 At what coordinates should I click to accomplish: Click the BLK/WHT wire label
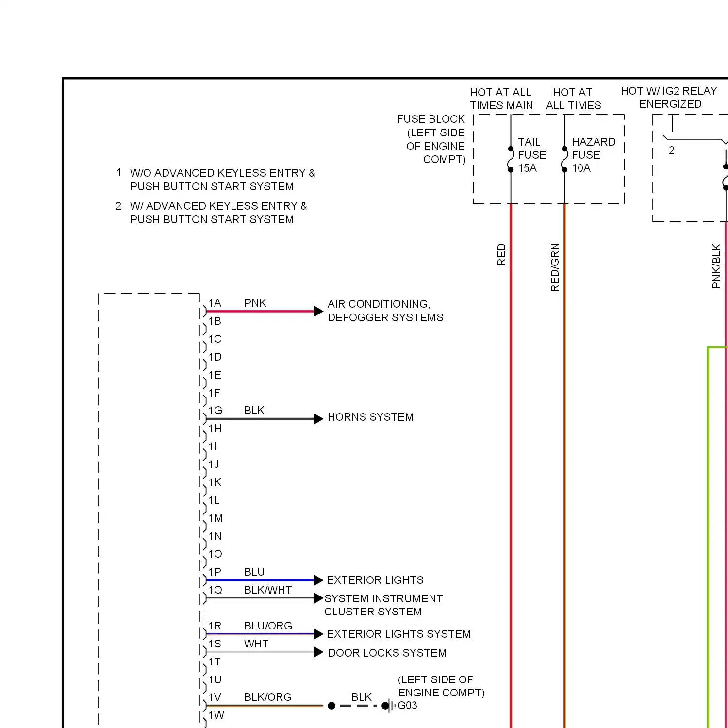coord(268,590)
